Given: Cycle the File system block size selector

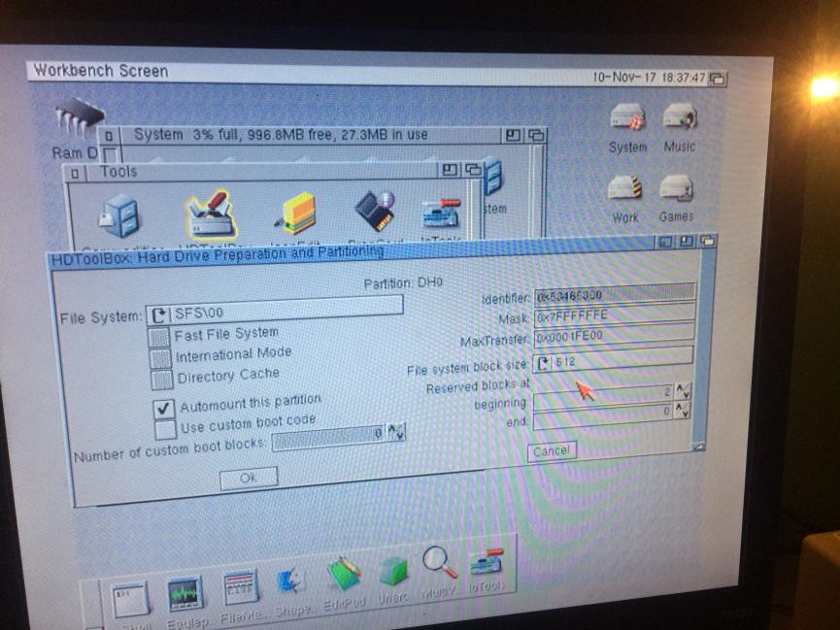Looking at the screenshot, I should click(x=544, y=362).
